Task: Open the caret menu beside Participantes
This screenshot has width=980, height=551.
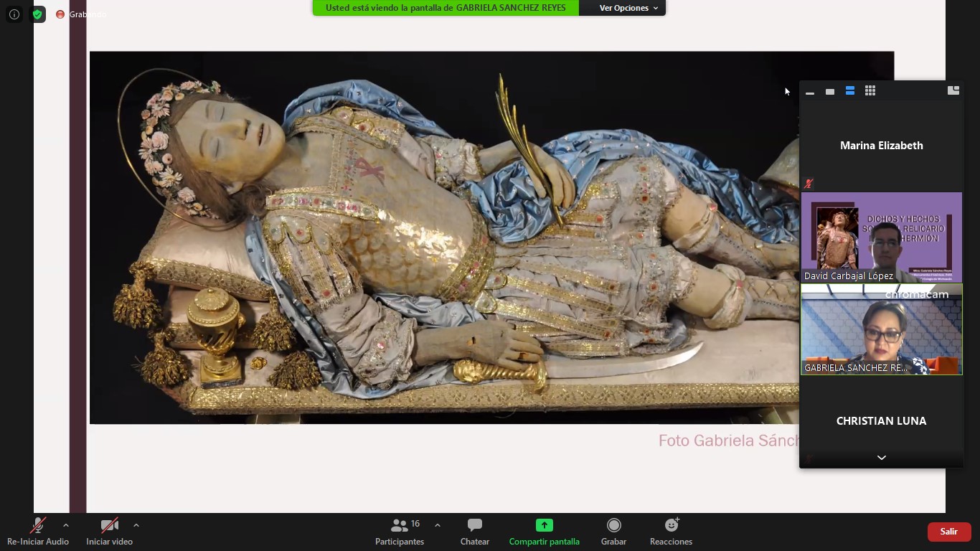Action: click(x=438, y=525)
